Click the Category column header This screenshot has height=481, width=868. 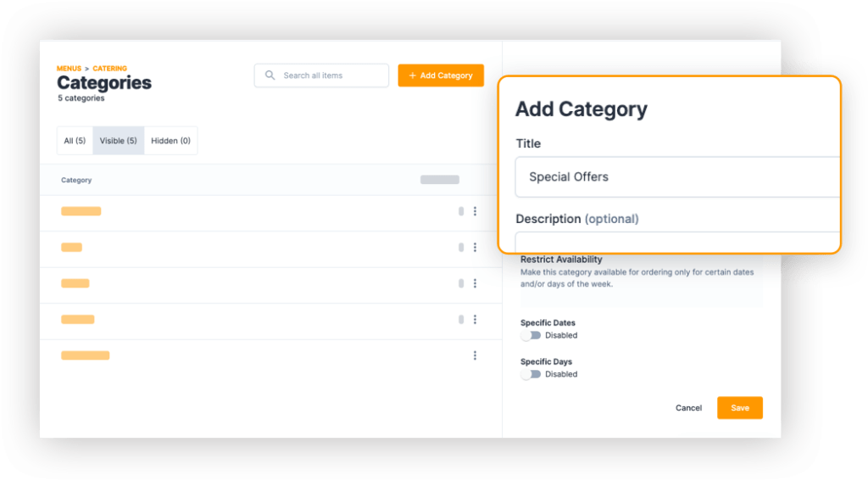(x=76, y=180)
